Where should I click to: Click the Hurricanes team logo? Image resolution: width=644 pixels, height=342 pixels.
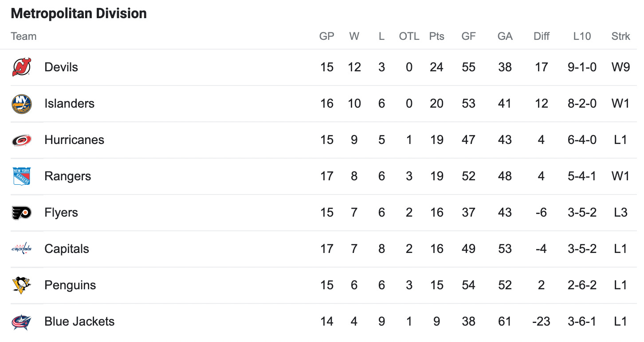point(21,140)
